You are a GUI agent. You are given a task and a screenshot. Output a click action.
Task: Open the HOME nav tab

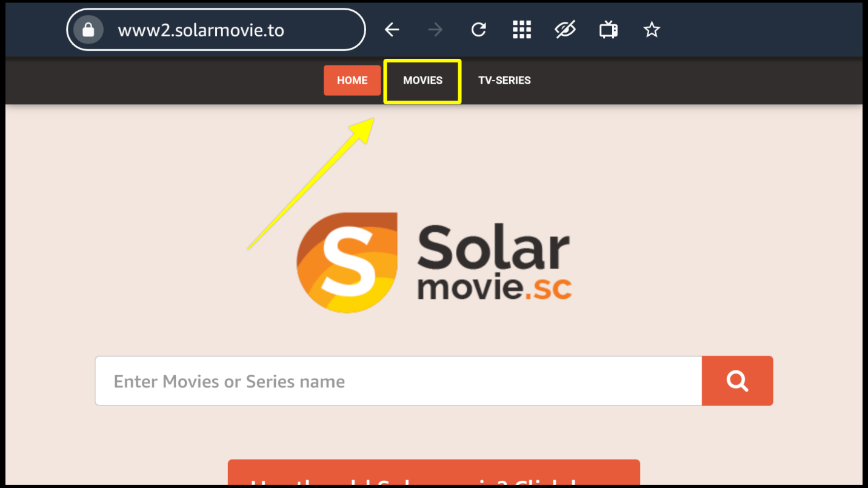click(x=352, y=81)
